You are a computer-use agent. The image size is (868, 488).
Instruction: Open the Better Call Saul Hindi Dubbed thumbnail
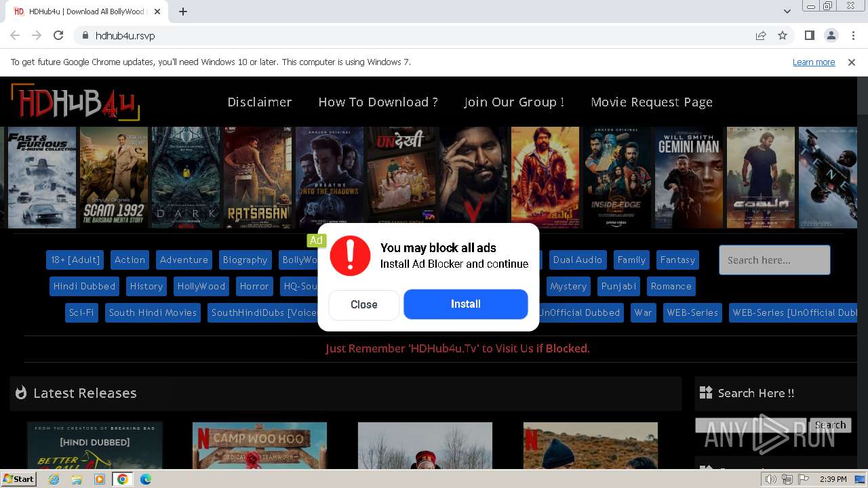point(95,445)
